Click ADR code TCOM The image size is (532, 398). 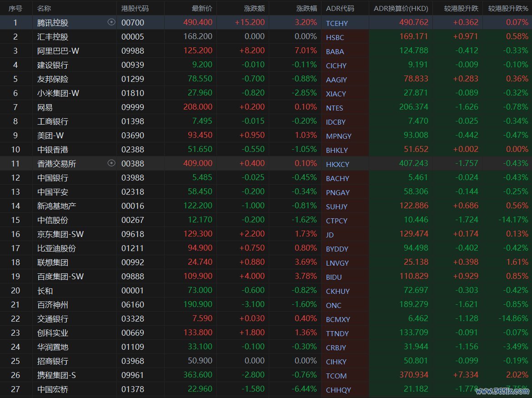tap(336, 376)
